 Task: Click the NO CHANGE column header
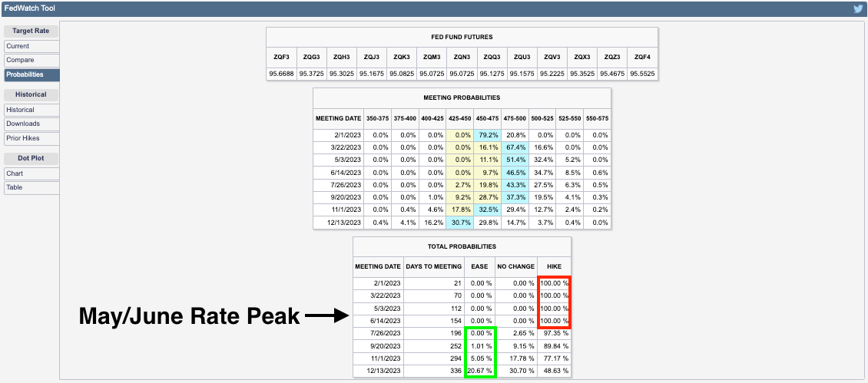click(x=516, y=267)
